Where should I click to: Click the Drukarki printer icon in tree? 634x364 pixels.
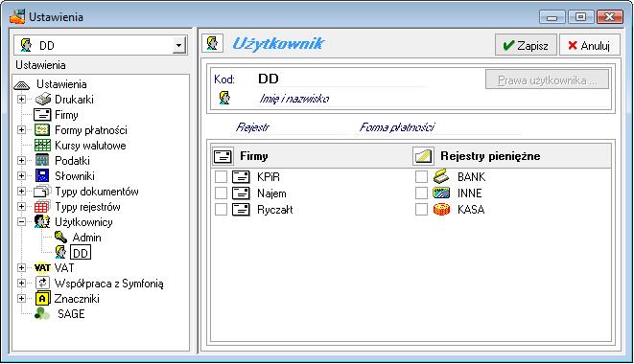point(43,99)
